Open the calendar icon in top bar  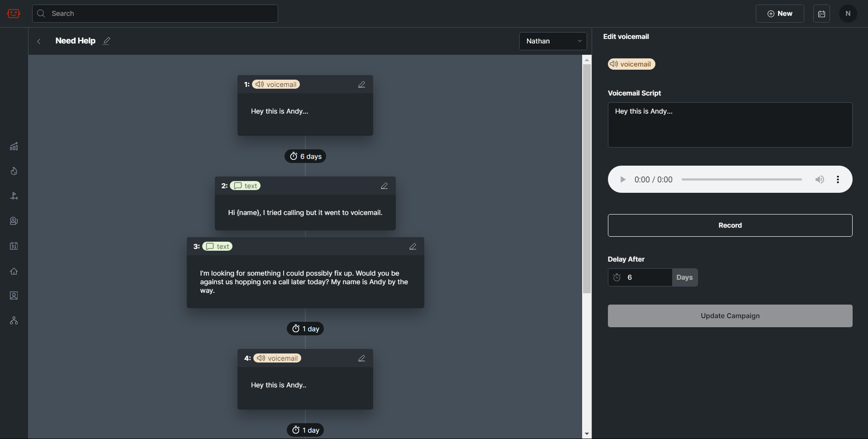(821, 14)
